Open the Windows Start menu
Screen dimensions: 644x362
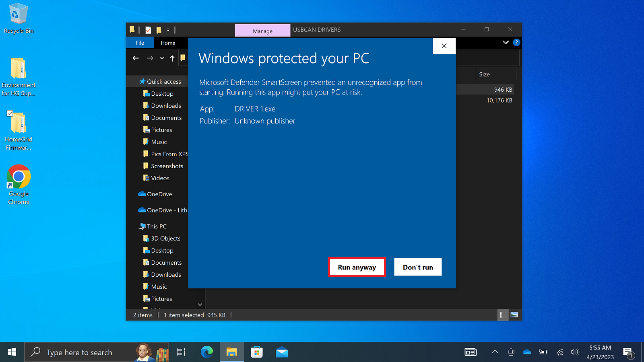[12, 352]
